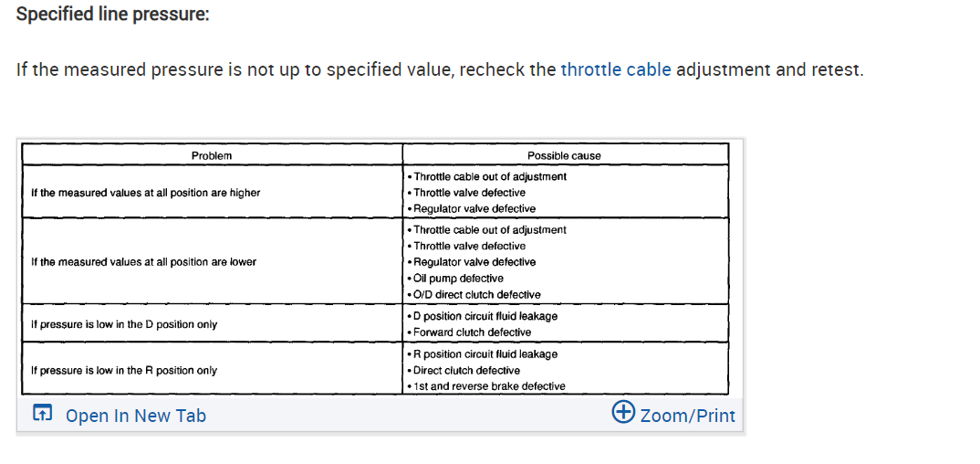Image resolution: width=980 pixels, height=464 pixels.
Task: Click the "O/D direct clutch defective" bullet
Action: (x=476, y=295)
